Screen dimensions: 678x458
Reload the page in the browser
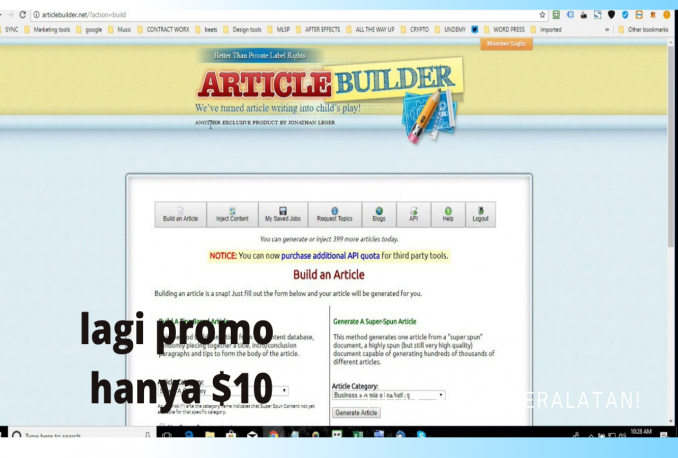click(20, 15)
